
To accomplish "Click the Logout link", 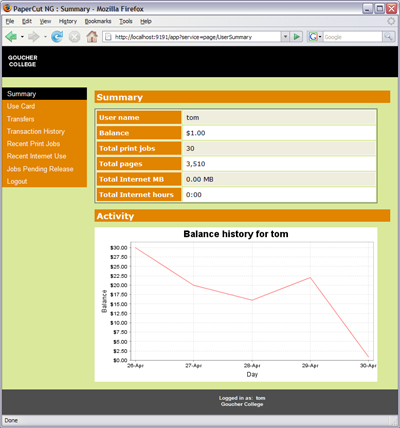I will [x=17, y=181].
